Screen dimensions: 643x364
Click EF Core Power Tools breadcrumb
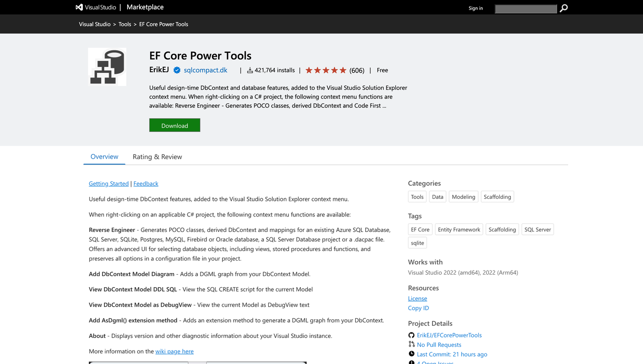pos(164,24)
